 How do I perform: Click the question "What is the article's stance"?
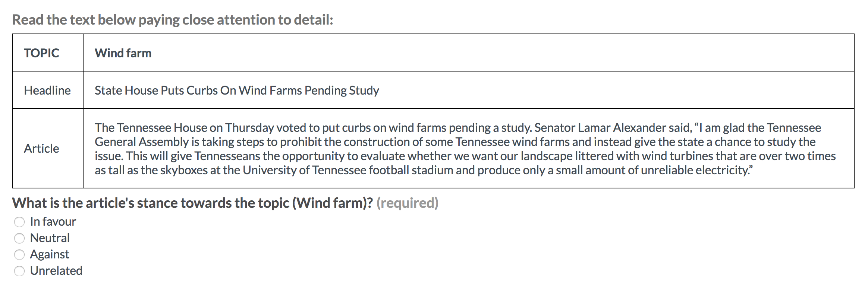click(x=192, y=203)
